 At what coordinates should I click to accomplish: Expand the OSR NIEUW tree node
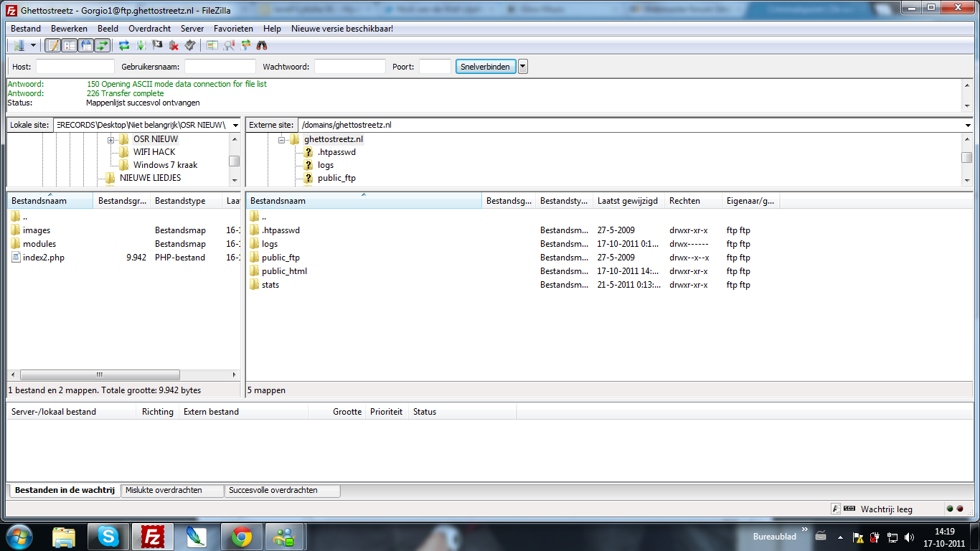click(x=111, y=139)
